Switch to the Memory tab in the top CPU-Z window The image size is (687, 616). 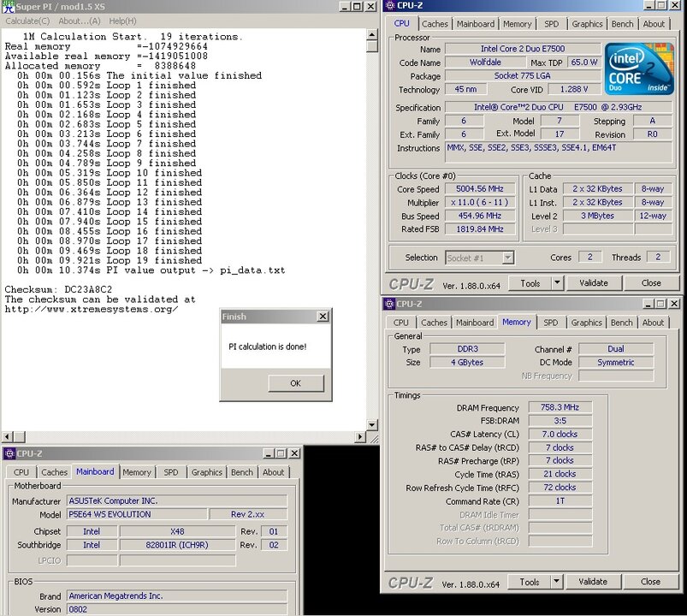tap(517, 24)
